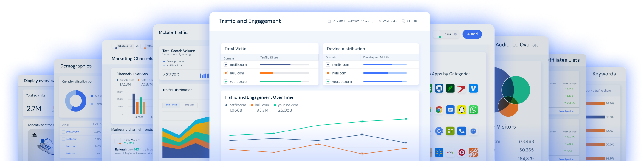Switch to the Traffic Share tab

tap(189, 105)
